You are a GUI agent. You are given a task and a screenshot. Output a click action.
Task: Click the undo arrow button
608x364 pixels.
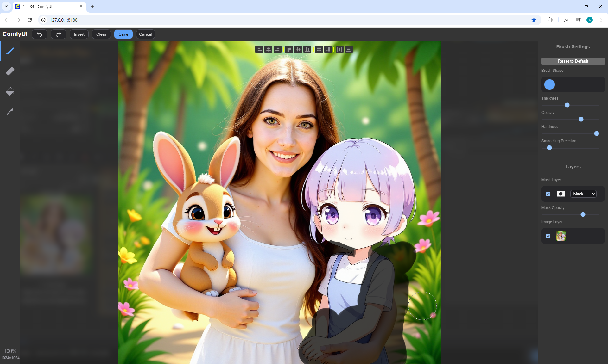coord(40,34)
